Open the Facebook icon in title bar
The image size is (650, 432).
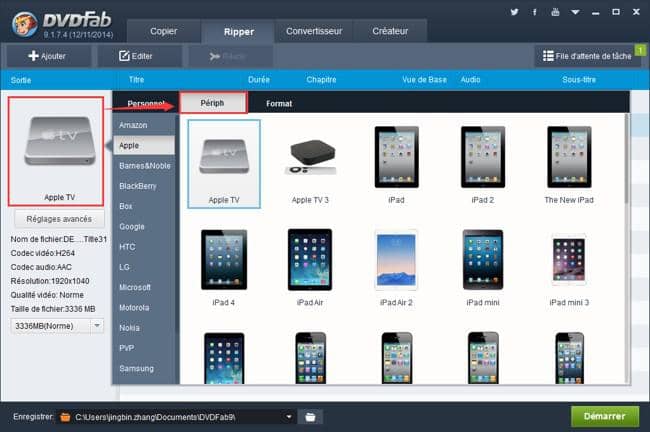pos(535,12)
